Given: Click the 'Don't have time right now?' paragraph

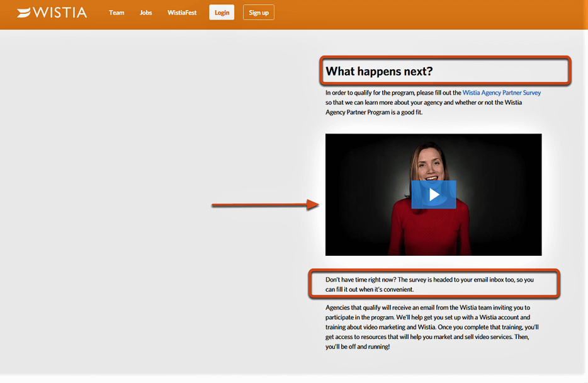Looking at the screenshot, I should [429, 284].
